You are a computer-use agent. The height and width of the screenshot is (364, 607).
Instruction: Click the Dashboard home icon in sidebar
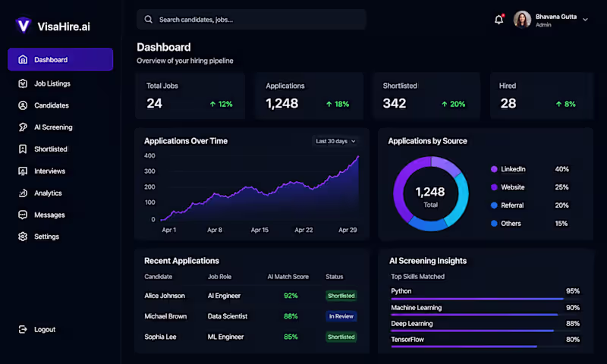23,60
